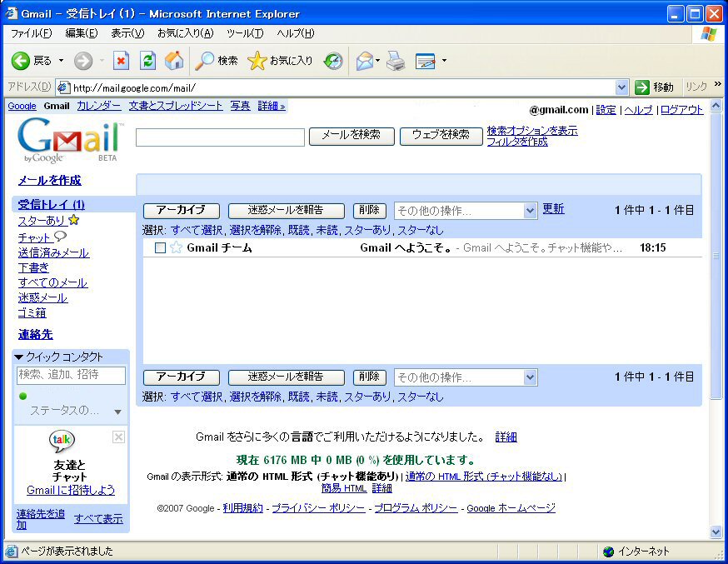Collapse the クイック コンタクト section
Screen dimensions: 728x564
coord(18,357)
